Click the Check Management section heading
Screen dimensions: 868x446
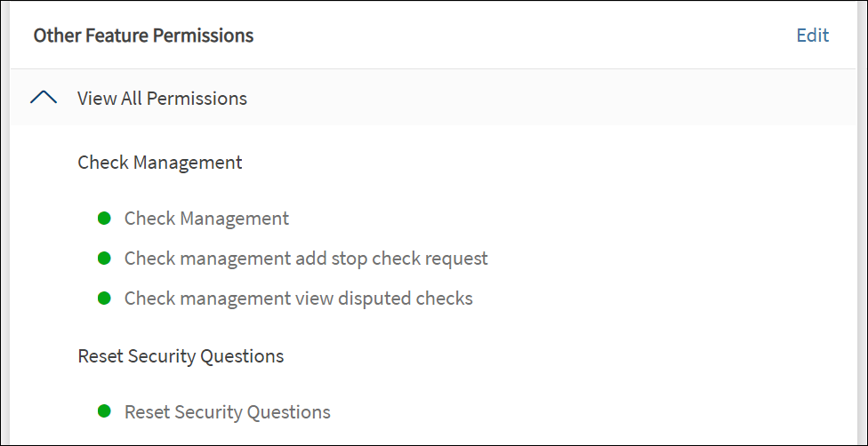[x=160, y=163]
